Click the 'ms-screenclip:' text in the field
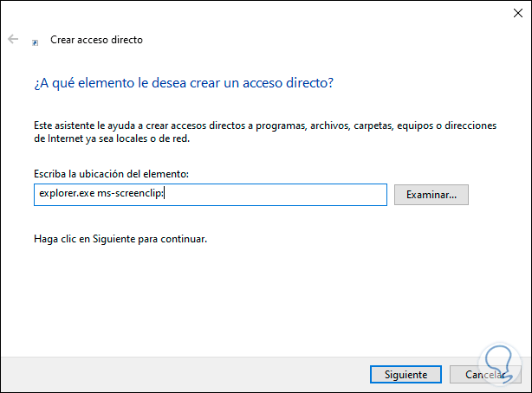The image size is (532, 393). click(130, 195)
